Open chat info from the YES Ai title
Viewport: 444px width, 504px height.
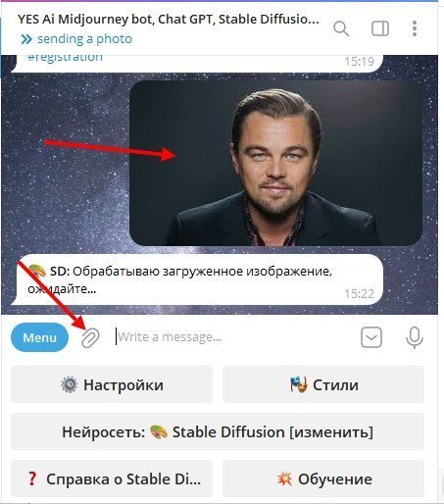[169, 20]
